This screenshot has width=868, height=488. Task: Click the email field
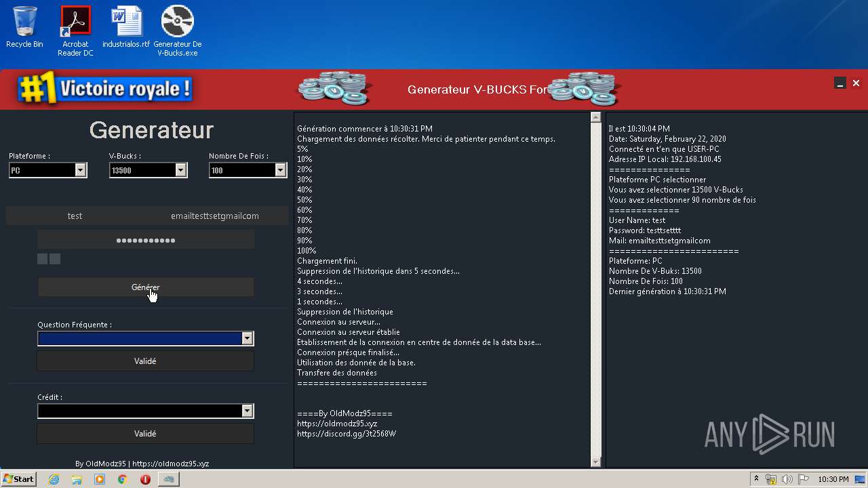click(215, 216)
